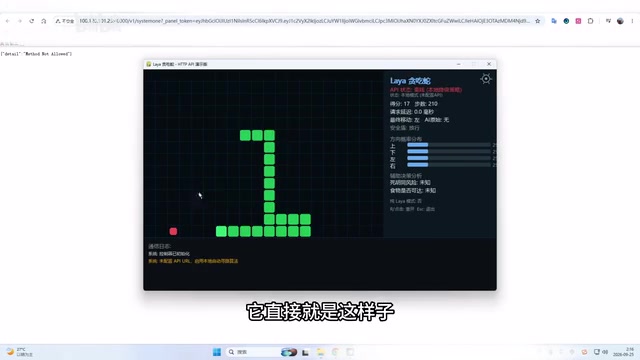This screenshot has height=360, width=640.
Task: Click the translate icon in browser toolbar
Action: tap(554, 21)
